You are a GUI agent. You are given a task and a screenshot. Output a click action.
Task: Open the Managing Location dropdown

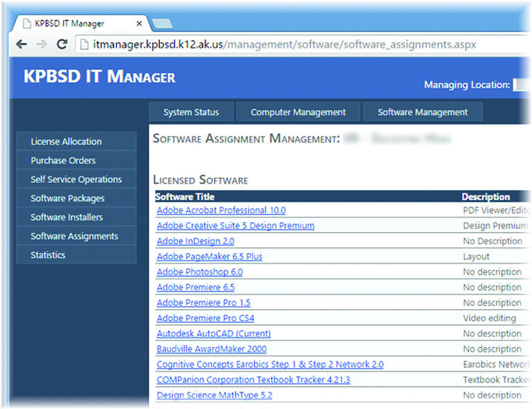point(522,85)
